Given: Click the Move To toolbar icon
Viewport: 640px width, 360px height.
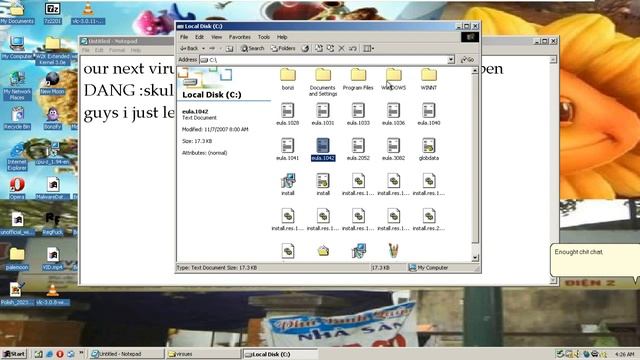Looking at the screenshot, I should (319, 48).
